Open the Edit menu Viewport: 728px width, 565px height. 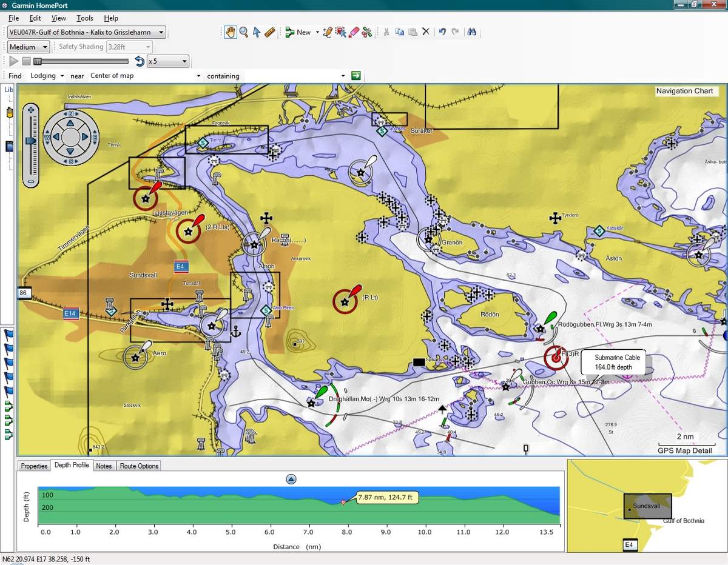[x=35, y=18]
